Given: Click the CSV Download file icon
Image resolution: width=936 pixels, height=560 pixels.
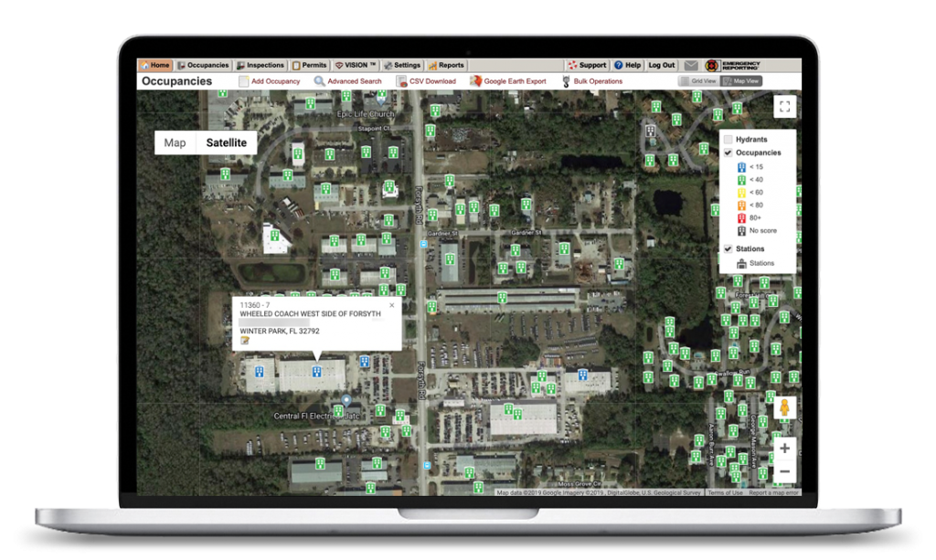Looking at the screenshot, I should click(x=401, y=81).
